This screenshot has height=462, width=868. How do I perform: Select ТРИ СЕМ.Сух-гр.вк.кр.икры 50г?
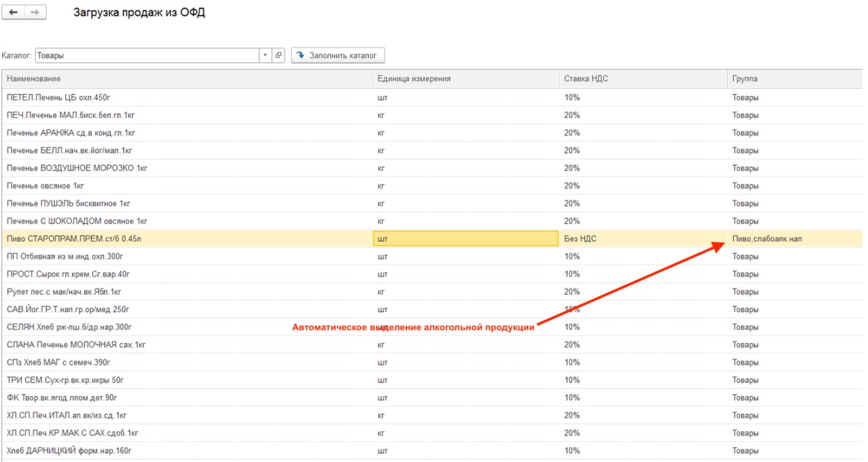click(x=432, y=380)
